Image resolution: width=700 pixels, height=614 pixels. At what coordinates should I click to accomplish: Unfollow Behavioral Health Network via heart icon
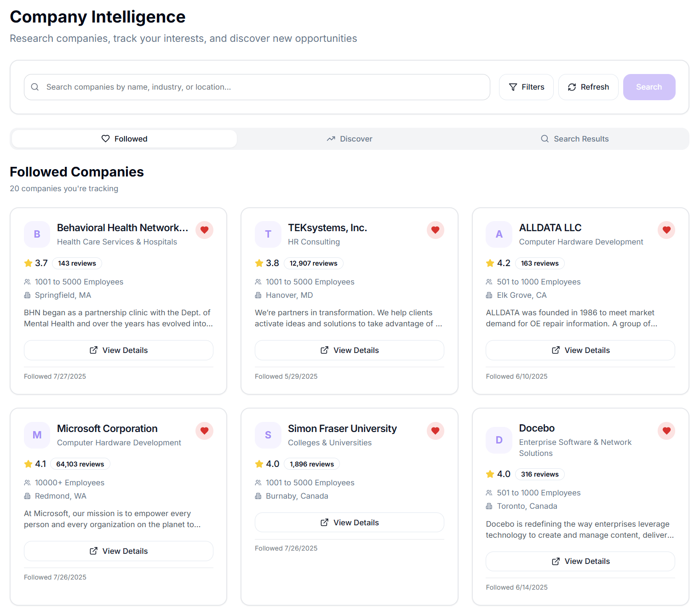[204, 230]
